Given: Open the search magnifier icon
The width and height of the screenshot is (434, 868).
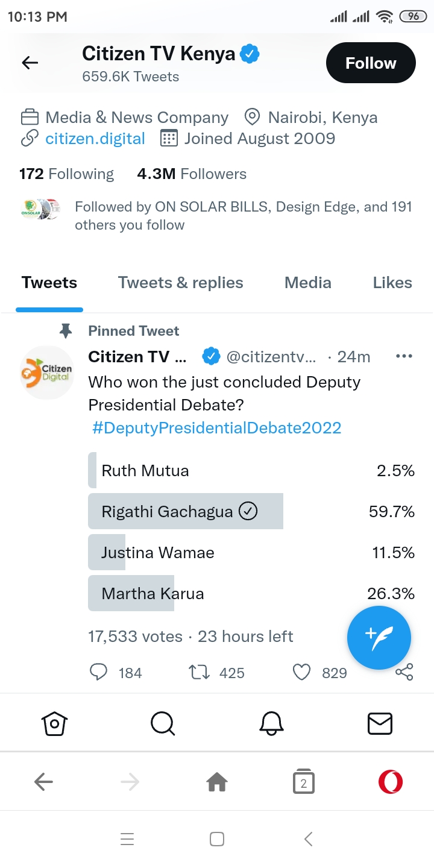Looking at the screenshot, I should pos(163,723).
